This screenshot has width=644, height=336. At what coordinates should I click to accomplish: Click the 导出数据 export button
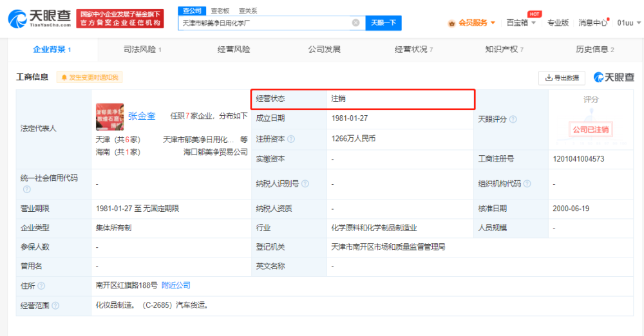562,78
